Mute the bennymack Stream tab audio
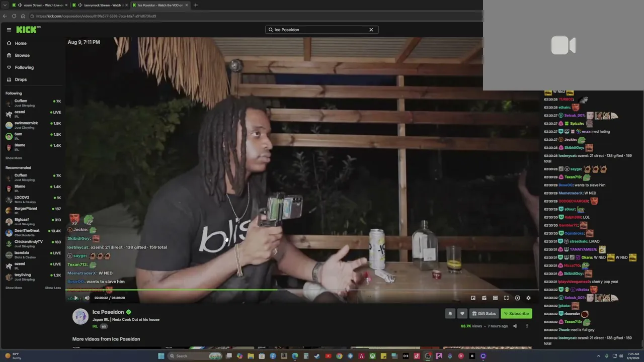 (x=80, y=5)
